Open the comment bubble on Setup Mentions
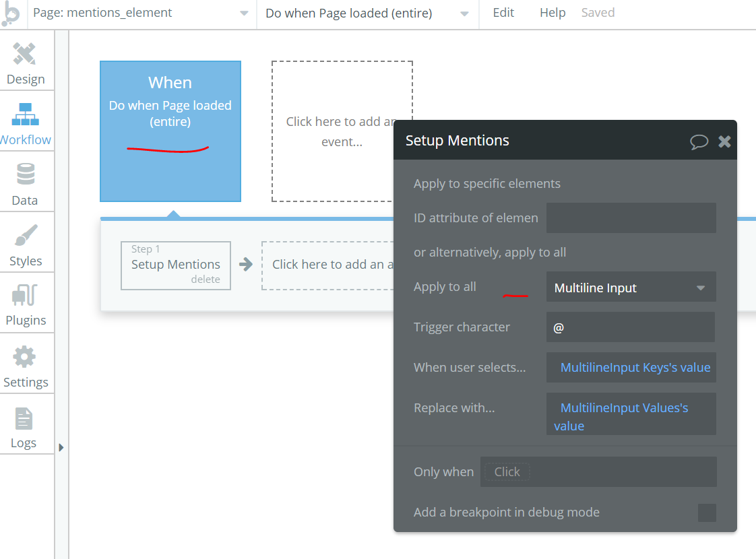This screenshot has height=559, width=756. (x=700, y=141)
